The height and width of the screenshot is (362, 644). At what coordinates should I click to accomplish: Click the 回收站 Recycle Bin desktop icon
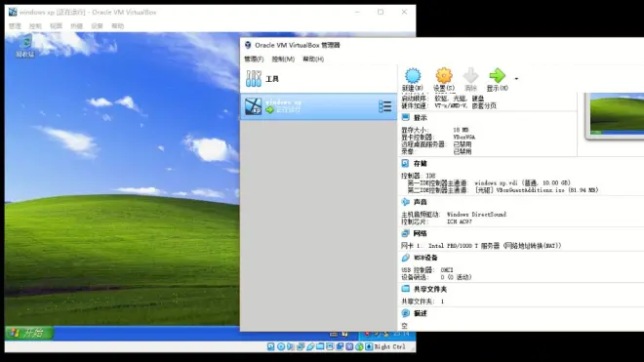point(25,46)
